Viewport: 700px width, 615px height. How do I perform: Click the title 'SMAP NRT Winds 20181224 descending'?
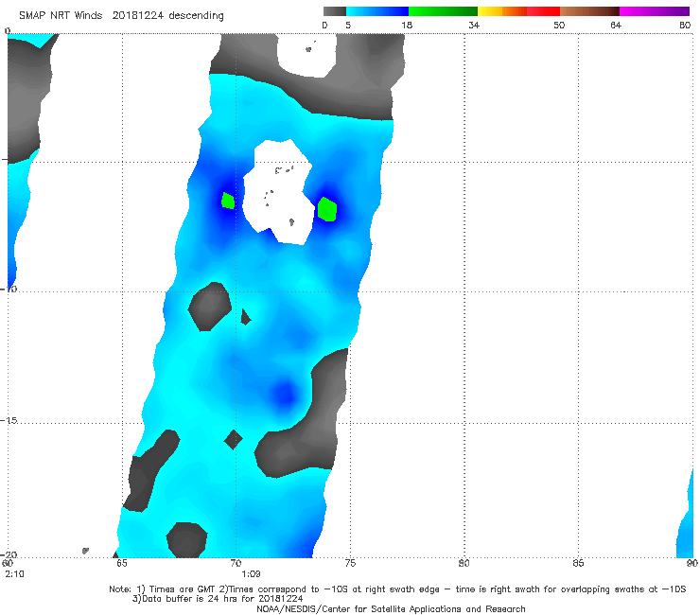(121, 15)
